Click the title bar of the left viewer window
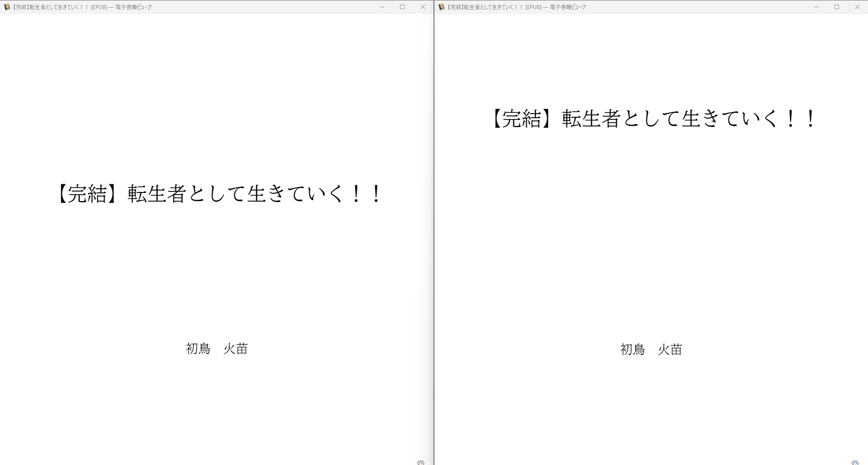 (226, 7)
